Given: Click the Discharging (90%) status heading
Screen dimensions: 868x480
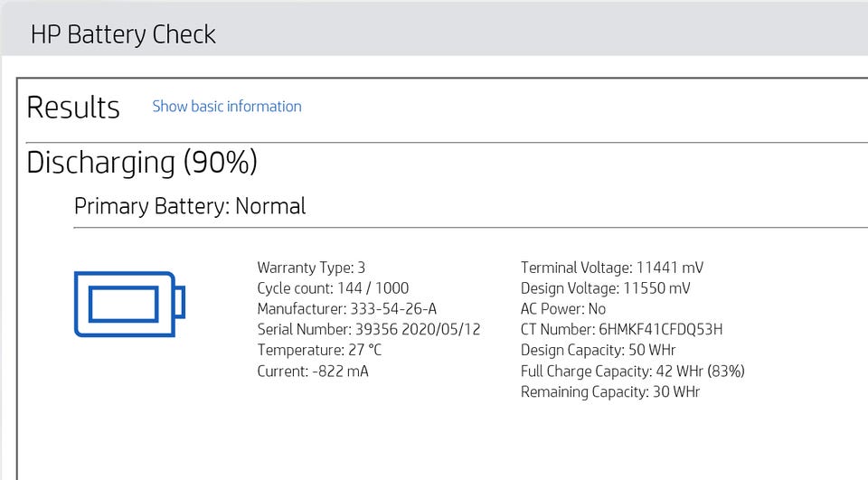Looking at the screenshot, I should (142, 163).
